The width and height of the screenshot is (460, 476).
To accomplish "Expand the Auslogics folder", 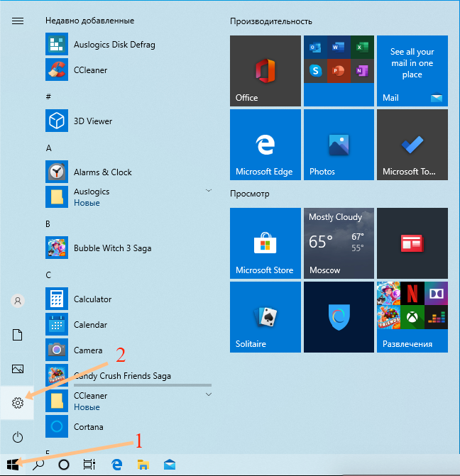I will coord(209,191).
